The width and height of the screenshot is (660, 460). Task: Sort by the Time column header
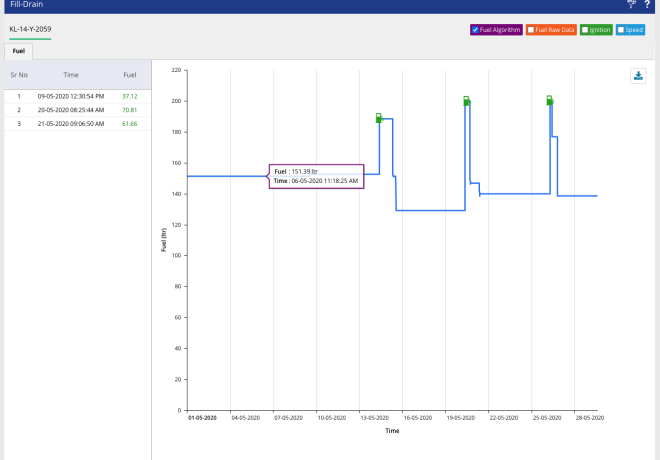point(71,75)
